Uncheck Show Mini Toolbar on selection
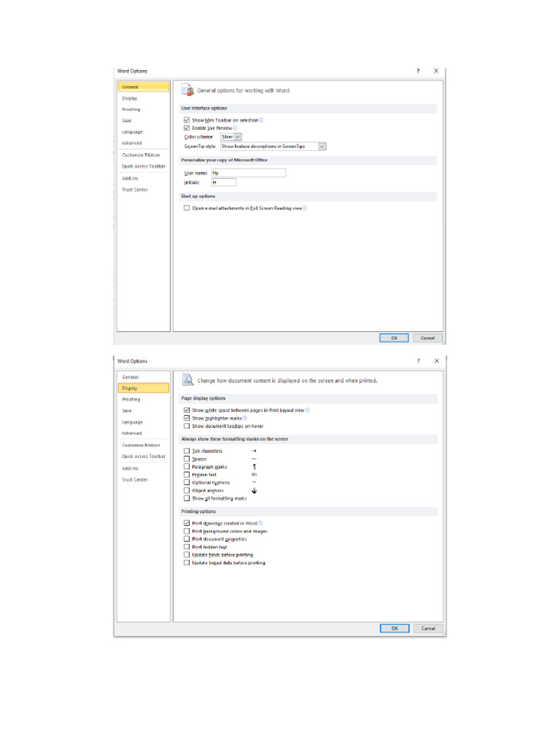 point(187,120)
